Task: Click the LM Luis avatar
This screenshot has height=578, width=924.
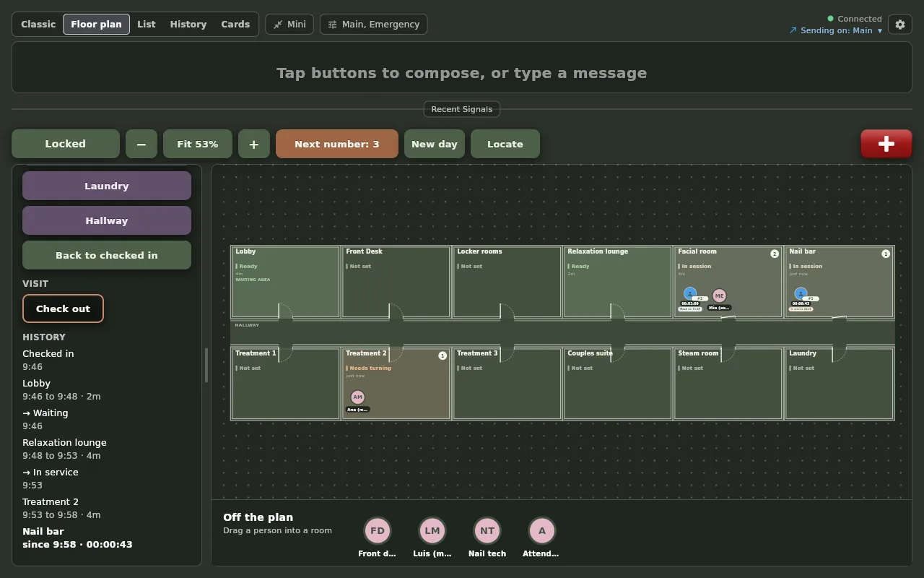Action: tap(432, 530)
